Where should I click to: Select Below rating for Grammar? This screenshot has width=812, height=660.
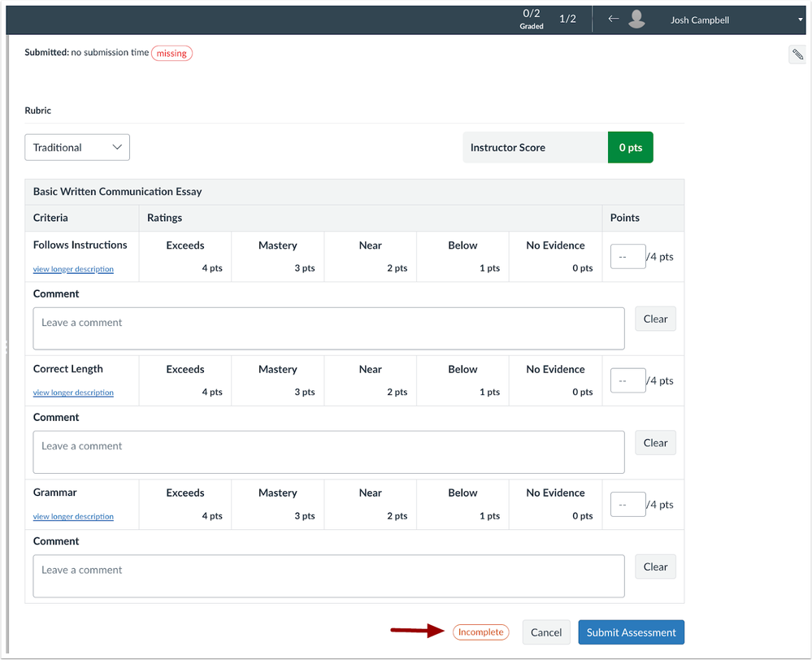[463, 504]
